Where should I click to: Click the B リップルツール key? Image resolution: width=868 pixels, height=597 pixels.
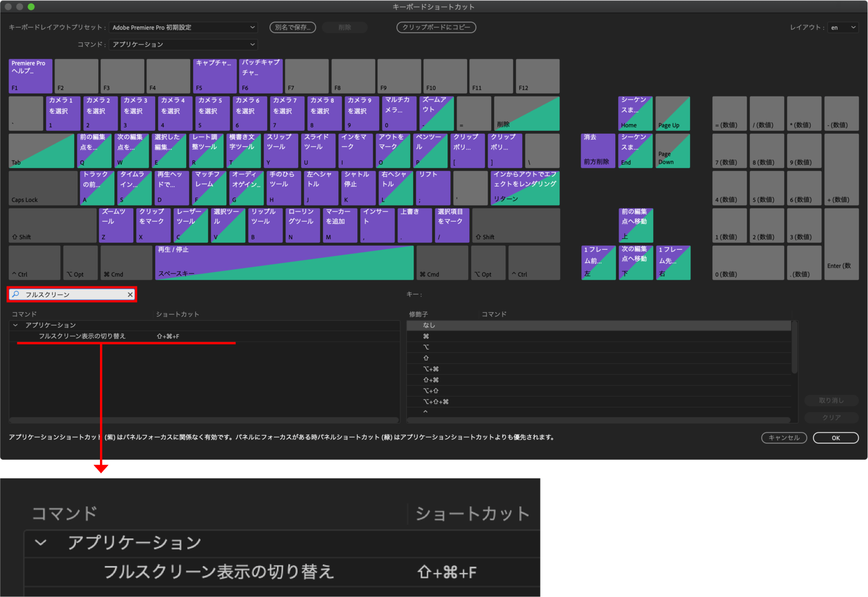265,225
